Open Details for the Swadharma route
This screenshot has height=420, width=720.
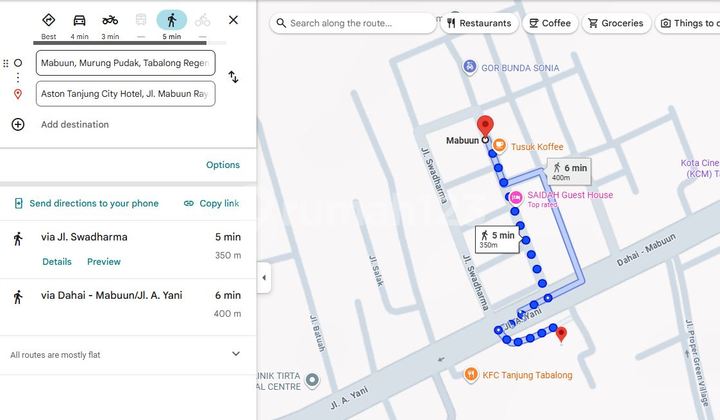57,262
